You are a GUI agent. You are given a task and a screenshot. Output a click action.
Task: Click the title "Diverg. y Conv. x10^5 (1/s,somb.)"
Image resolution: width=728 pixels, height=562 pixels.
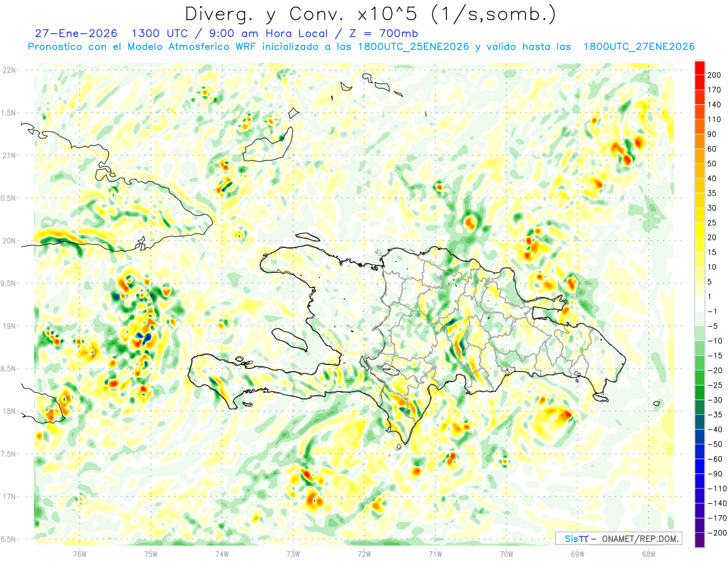(x=369, y=15)
